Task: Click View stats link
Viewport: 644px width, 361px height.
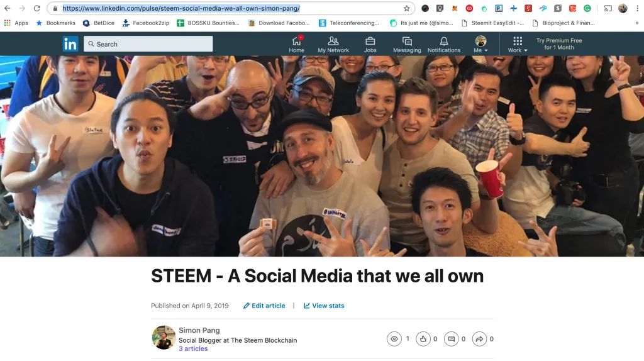Action: pyautogui.click(x=324, y=306)
